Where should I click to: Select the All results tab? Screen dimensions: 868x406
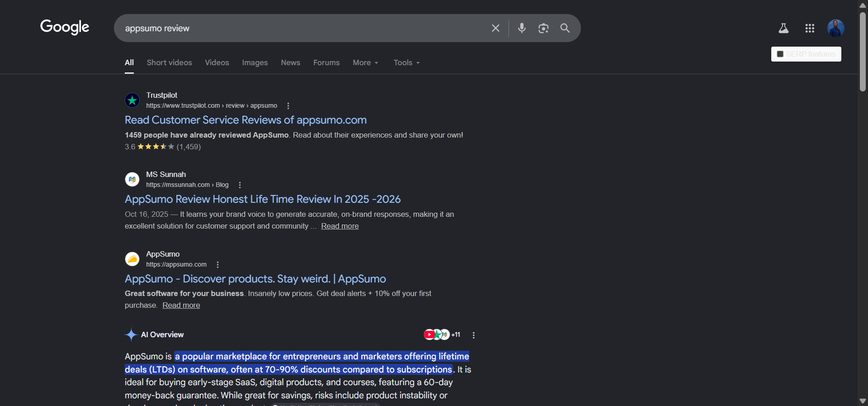coord(129,62)
